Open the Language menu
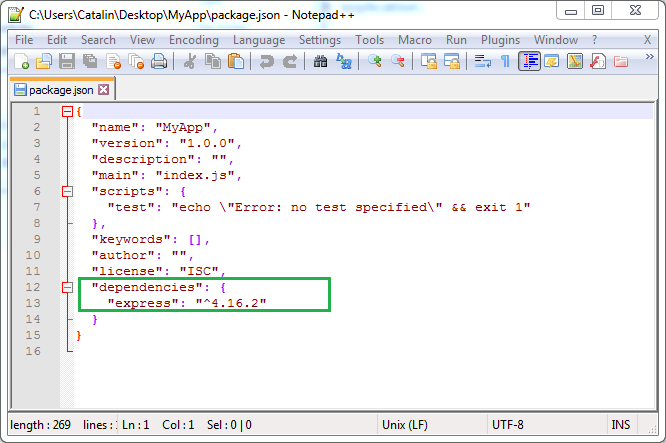The height and width of the screenshot is (443, 666). point(259,40)
